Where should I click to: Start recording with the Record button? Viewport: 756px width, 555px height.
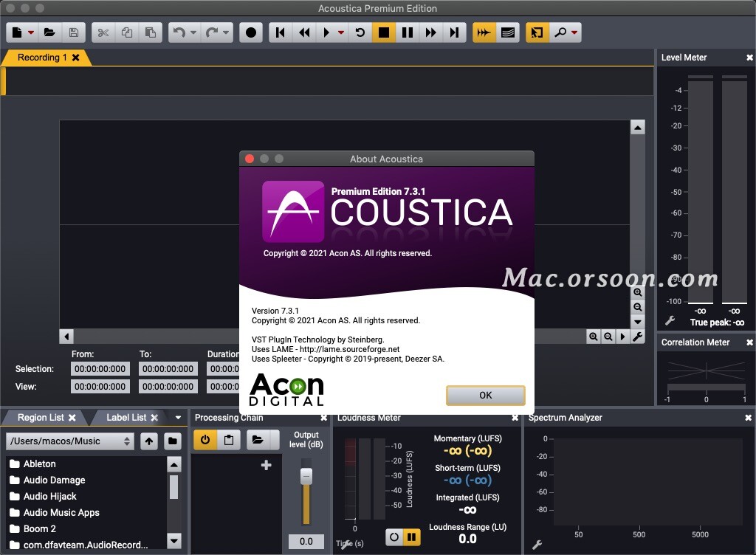(x=251, y=32)
